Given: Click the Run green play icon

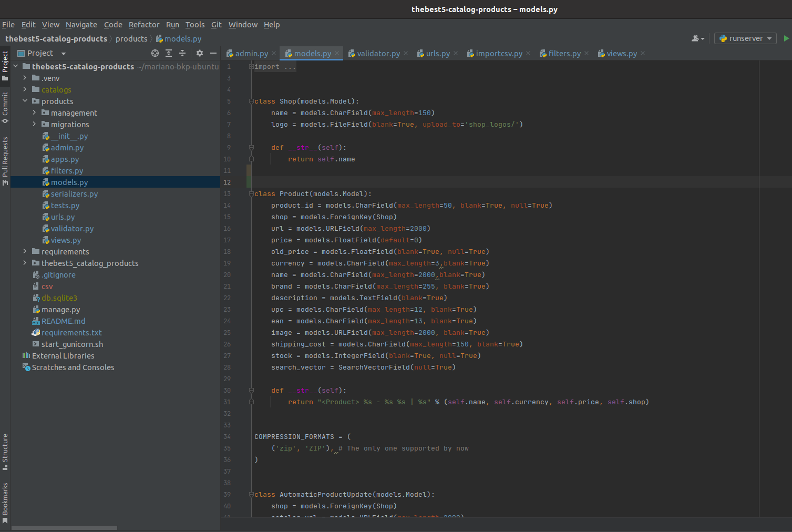Looking at the screenshot, I should (x=786, y=38).
